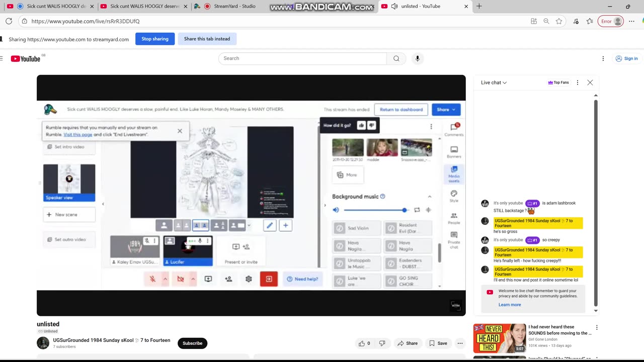The image size is (644, 362).
Task: Open the channel avatar beside Subscribe
Action: (x=43, y=343)
